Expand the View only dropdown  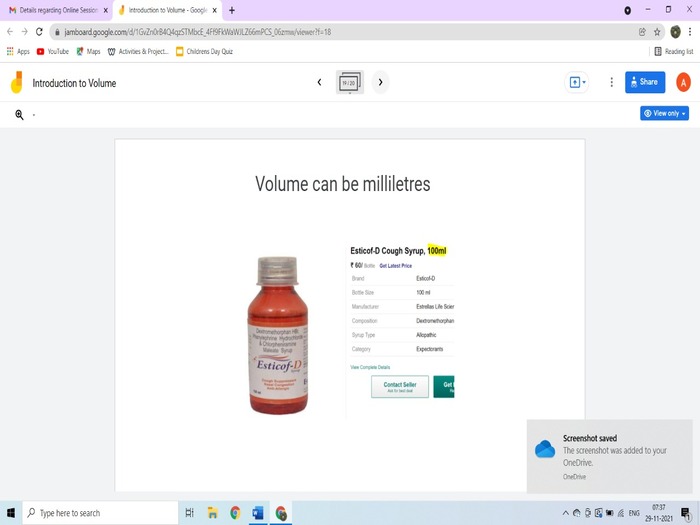coord(664,113)
